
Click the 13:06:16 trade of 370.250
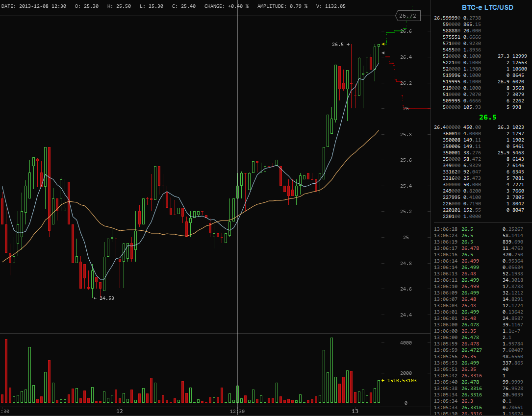[x=481, y=255]
